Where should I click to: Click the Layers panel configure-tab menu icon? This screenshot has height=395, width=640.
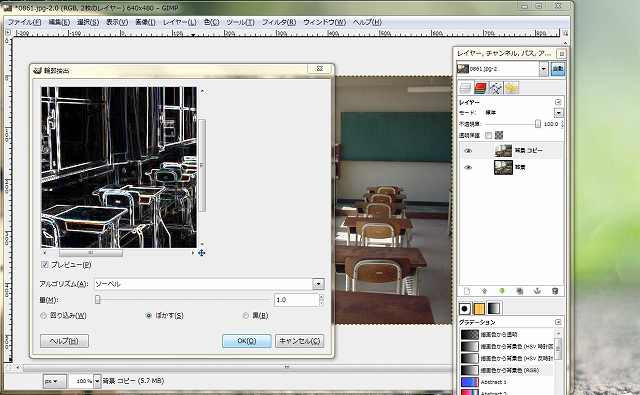[x=558, y=102]
